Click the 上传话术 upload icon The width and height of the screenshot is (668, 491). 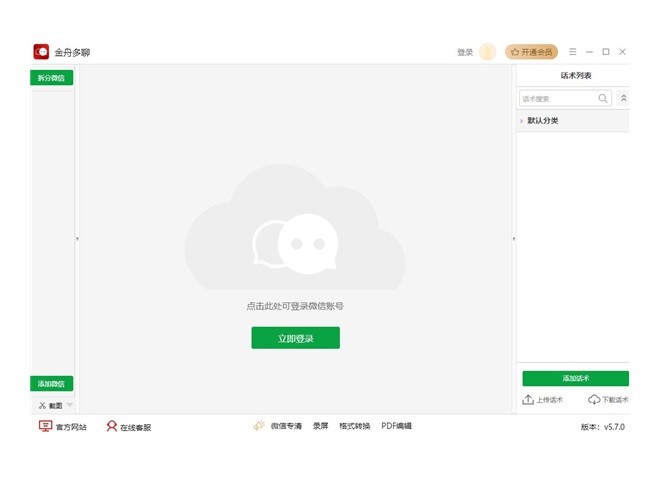(x=528, y=399)
